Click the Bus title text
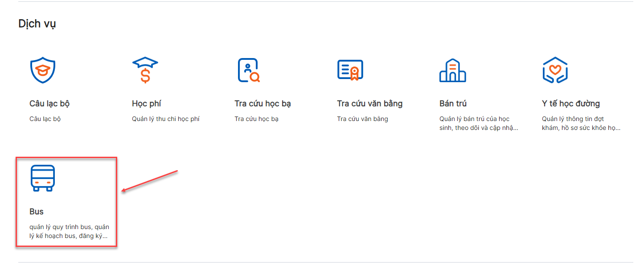This screenshot has height=263, width=644. coord(37,212)
